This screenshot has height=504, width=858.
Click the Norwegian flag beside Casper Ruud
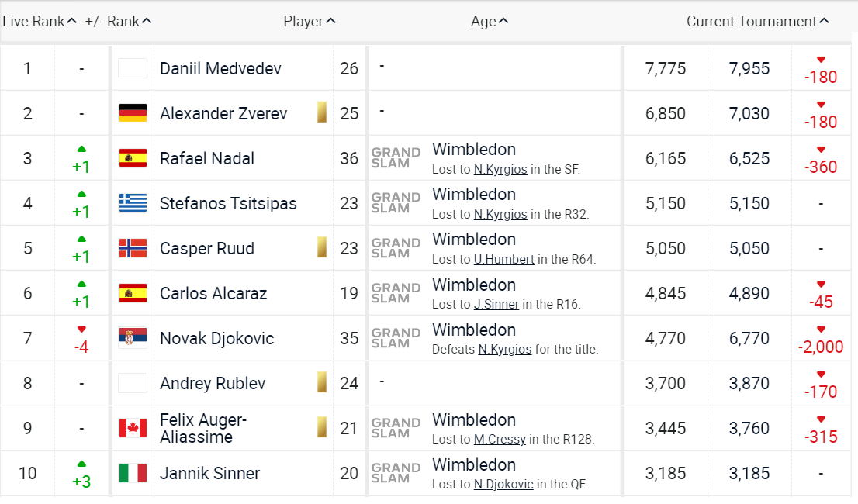(133, 248)
